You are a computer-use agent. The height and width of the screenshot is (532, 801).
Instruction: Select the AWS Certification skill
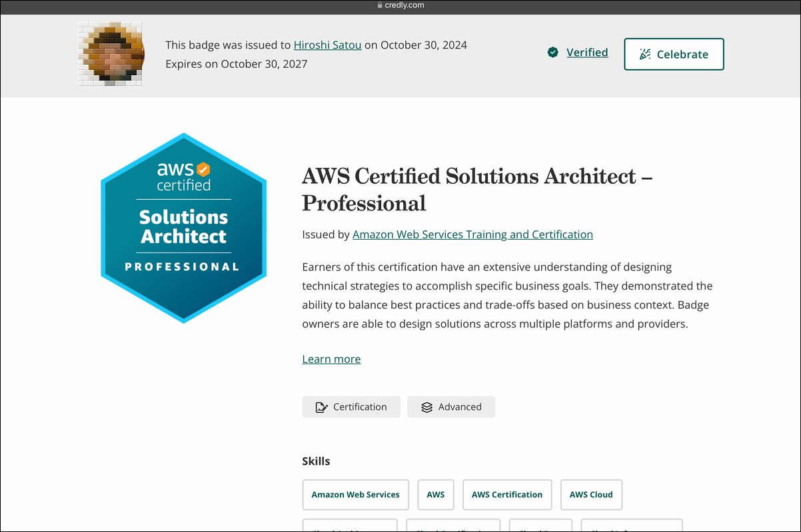(x=507, y=495)
